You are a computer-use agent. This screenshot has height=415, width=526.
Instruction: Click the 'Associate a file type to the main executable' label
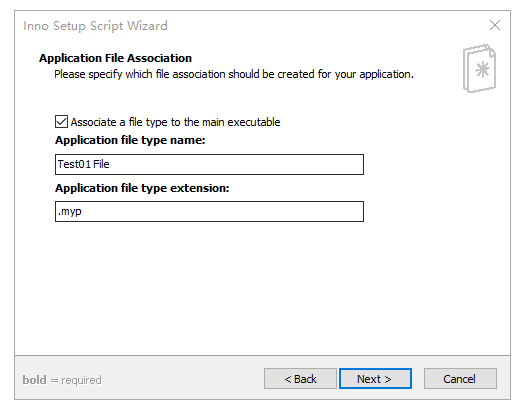(175, 122)
